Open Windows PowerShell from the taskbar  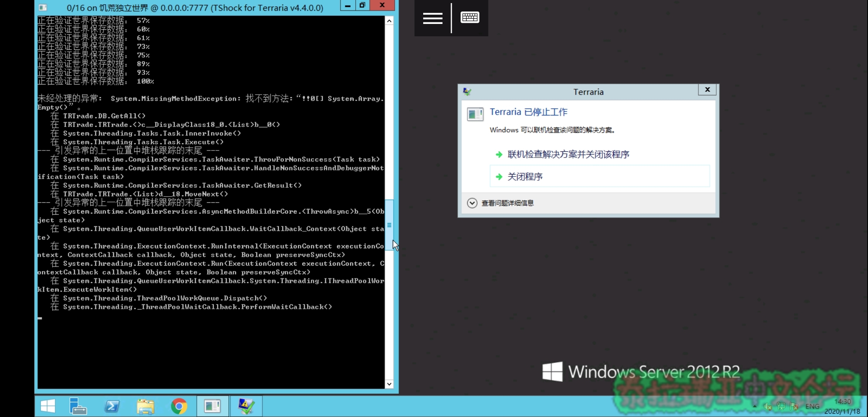click(x=112, y=406)
